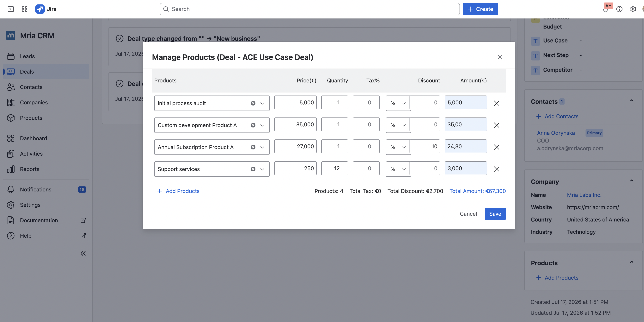Open the Support services product dropdown
This screenshot has height=322, width=644.
coord(262,169)
